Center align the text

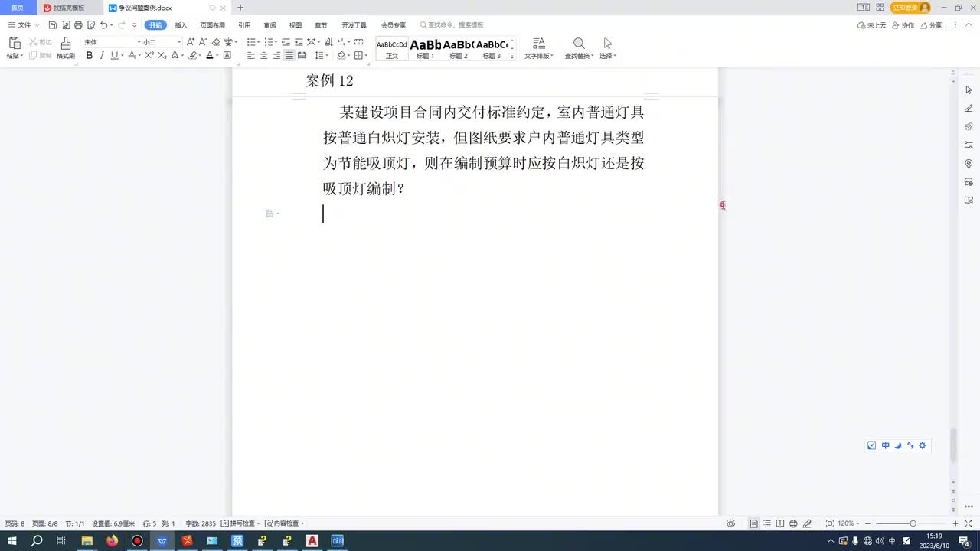point(264,55)
